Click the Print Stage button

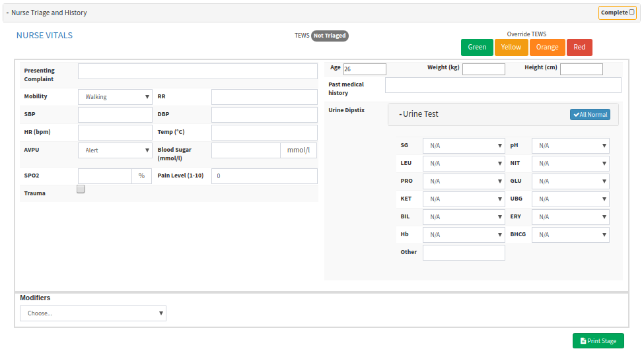click(598, 341)
